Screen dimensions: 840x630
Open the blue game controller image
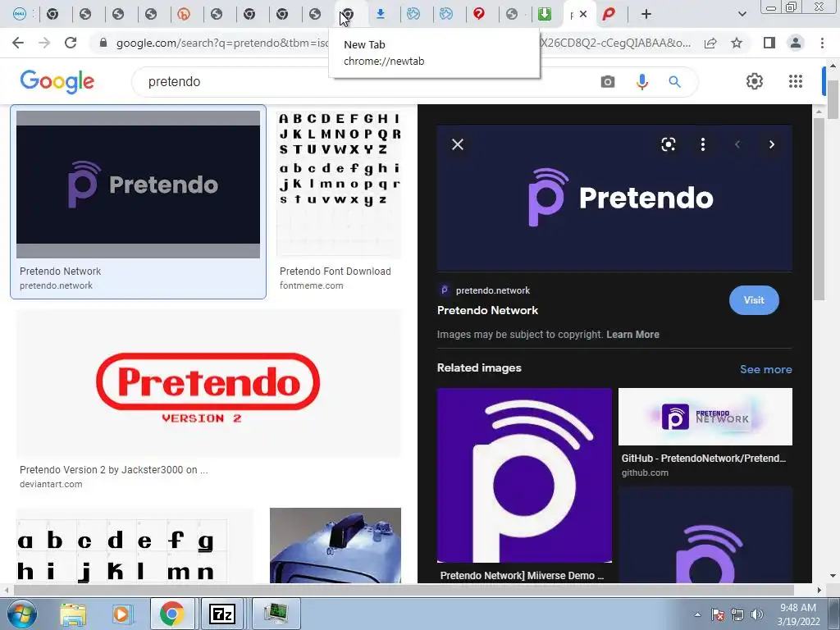click(x=336, y=546)
